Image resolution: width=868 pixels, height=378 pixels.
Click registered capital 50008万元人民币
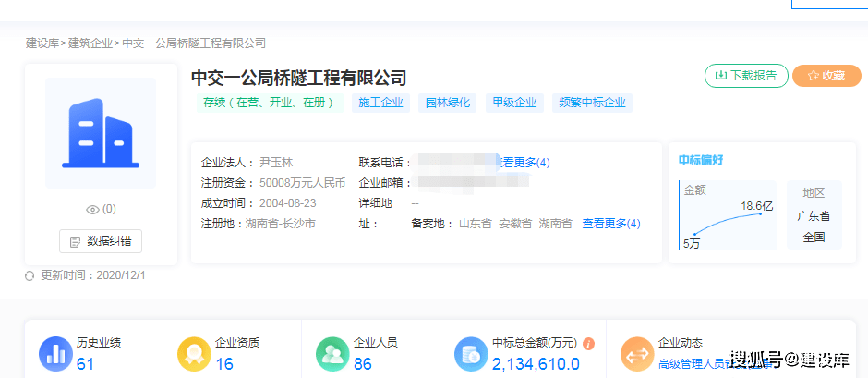click(x=302, y=183)
